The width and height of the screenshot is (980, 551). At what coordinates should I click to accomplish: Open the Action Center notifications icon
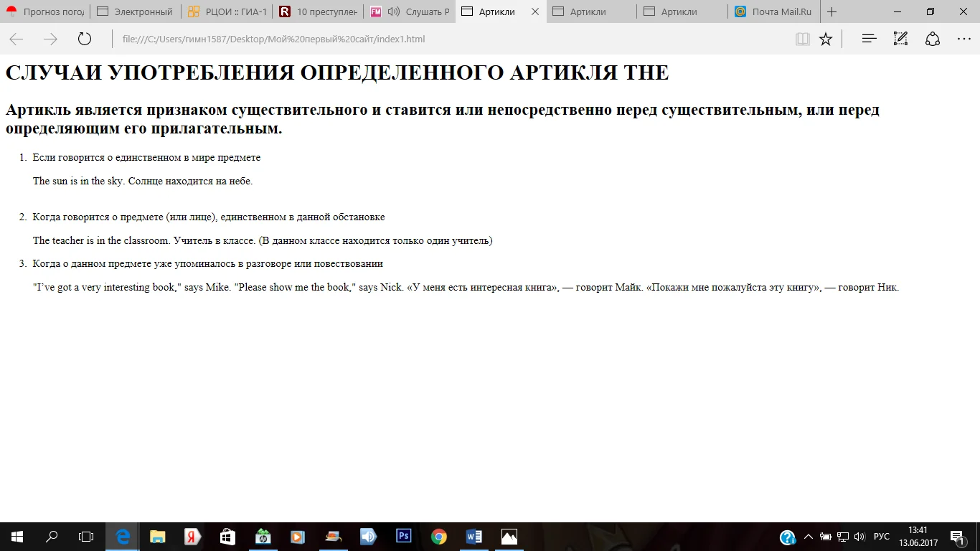957,537
